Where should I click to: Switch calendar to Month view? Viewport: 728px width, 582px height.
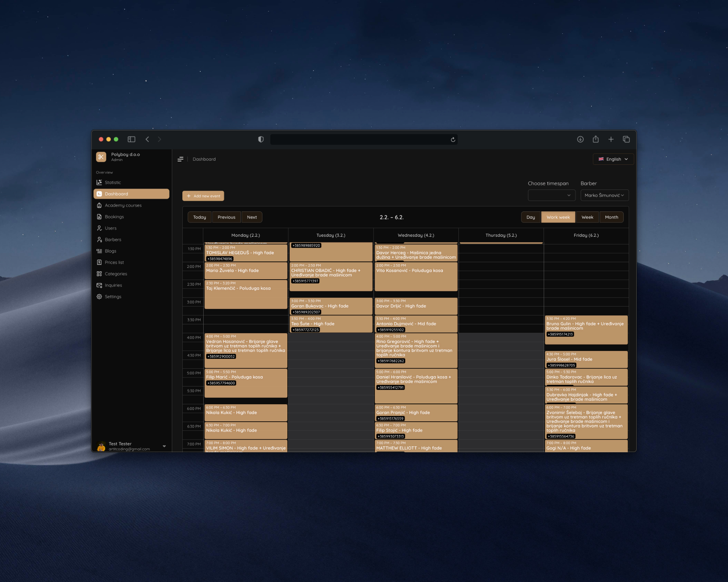pos(611,217)
